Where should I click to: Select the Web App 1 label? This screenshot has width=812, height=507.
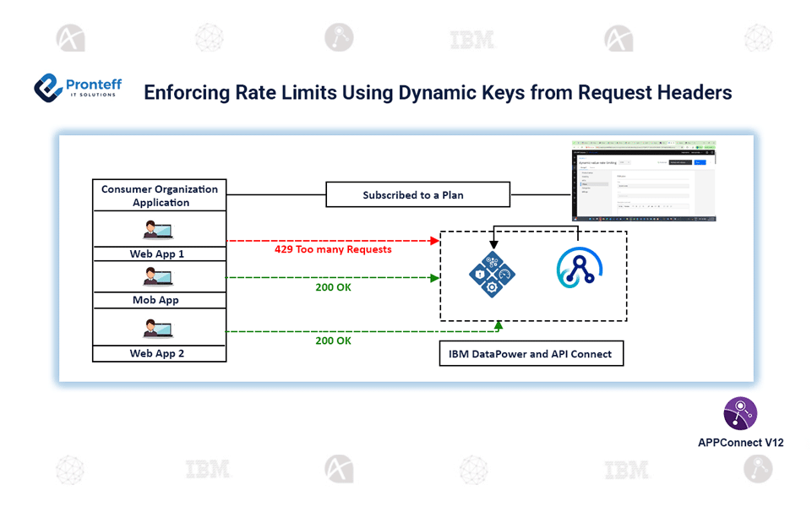point(159,253)
